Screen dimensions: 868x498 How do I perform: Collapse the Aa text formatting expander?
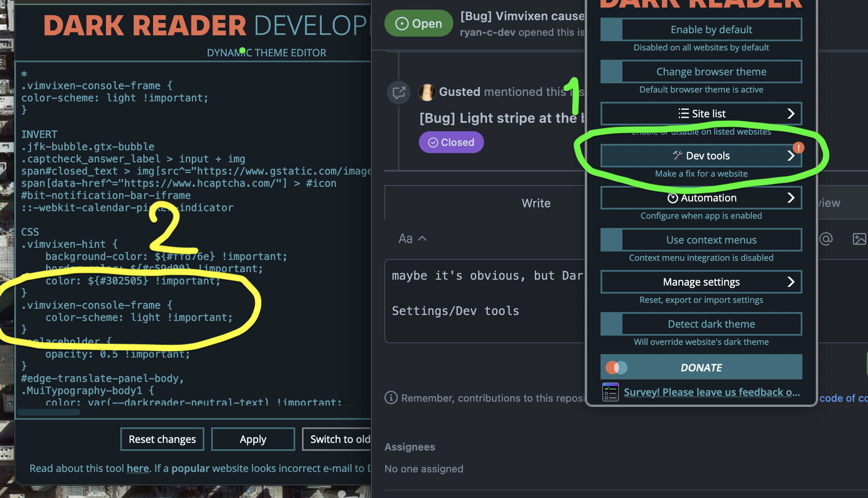click(422, 238)
